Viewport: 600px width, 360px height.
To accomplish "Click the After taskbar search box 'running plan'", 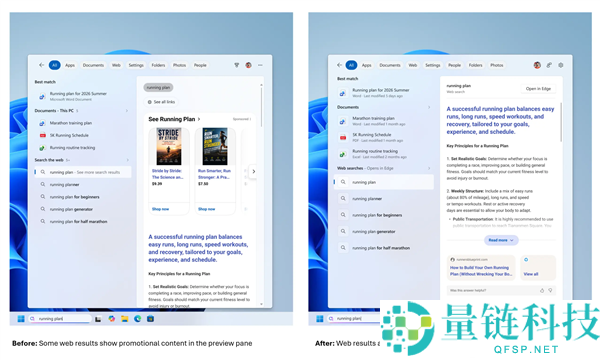I will (x=354, y=319).
